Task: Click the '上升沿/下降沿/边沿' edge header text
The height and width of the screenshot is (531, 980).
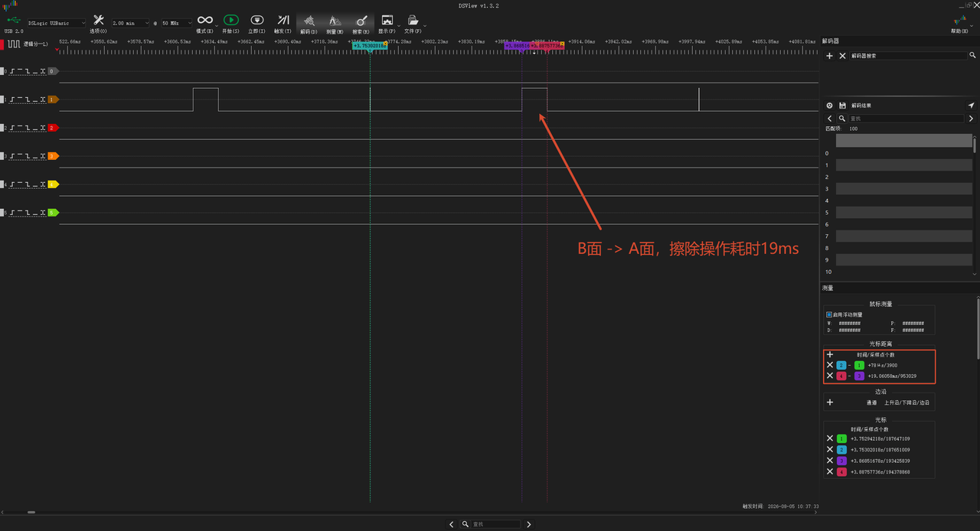Action: coord(906,402)
